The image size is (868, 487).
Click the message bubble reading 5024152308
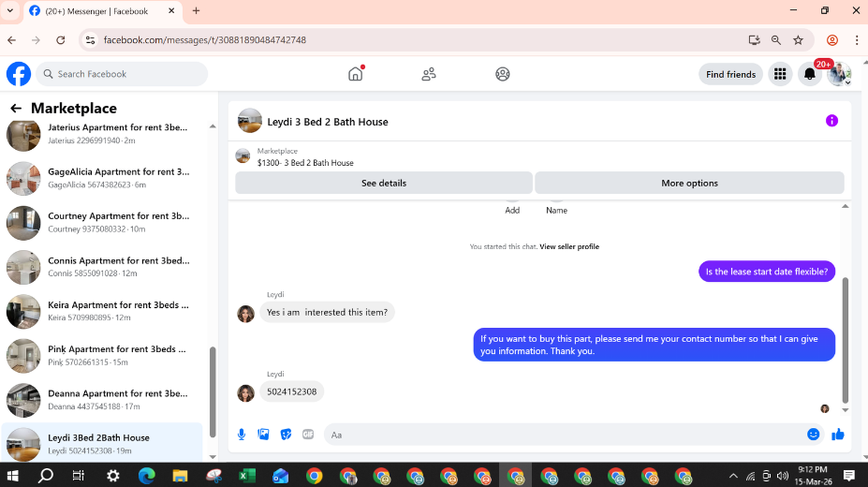[292, 391]
